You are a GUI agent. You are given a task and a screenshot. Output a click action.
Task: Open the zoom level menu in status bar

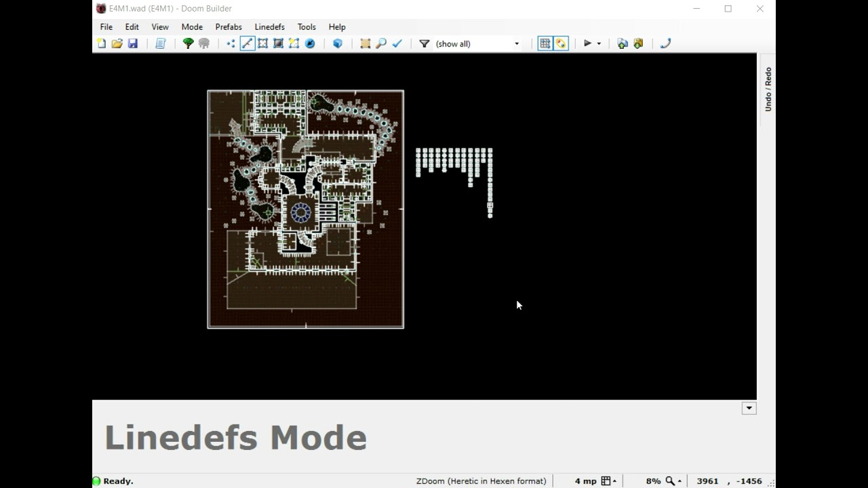point(673,481)
